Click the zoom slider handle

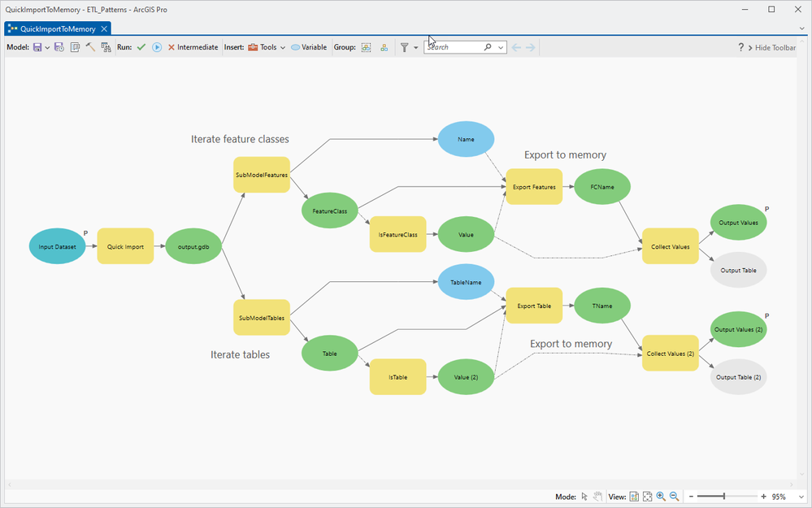[x=724, y=497]
